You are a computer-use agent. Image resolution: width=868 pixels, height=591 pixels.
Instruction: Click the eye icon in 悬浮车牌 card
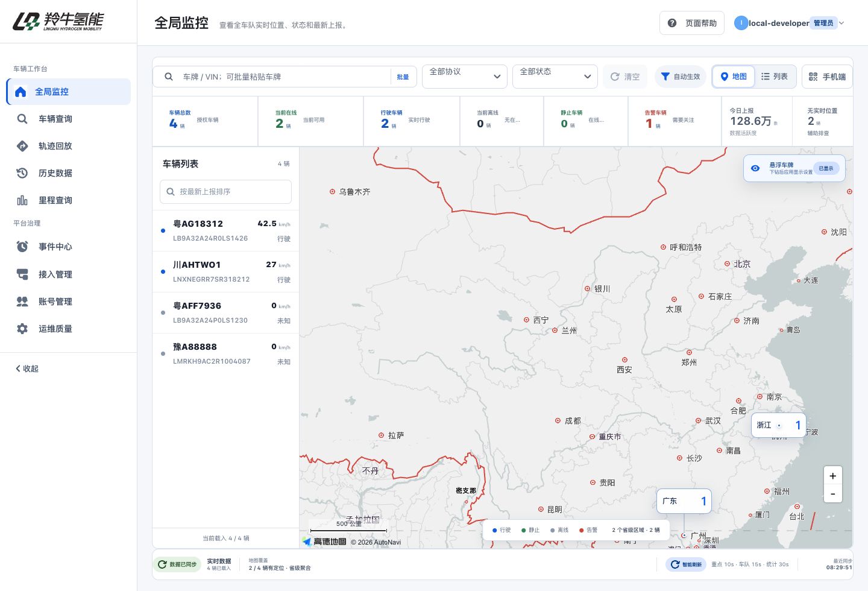(x=755, y=168)
